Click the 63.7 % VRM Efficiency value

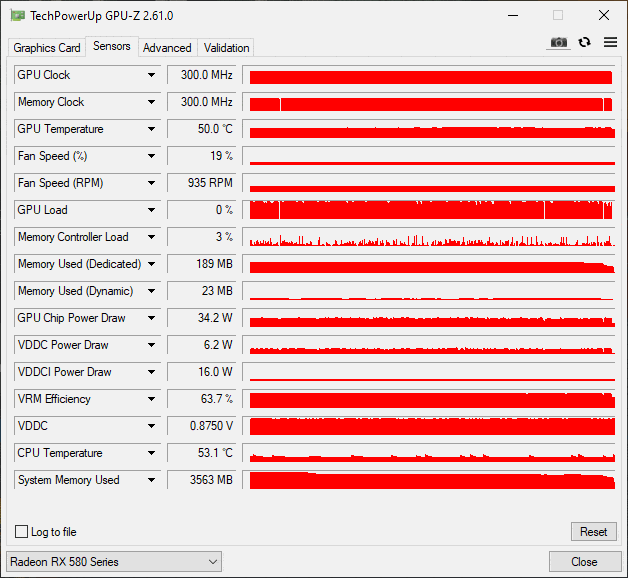[x=201, y=399]
